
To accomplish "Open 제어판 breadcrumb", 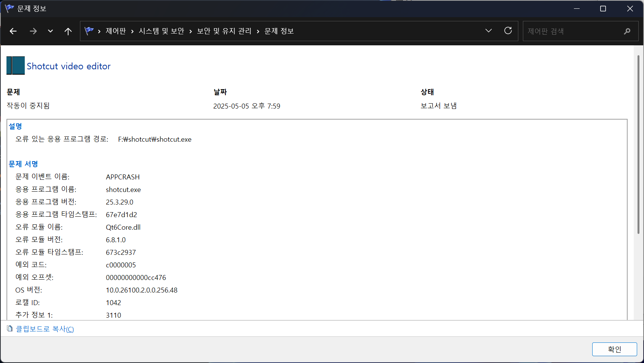I will (116, 31).
